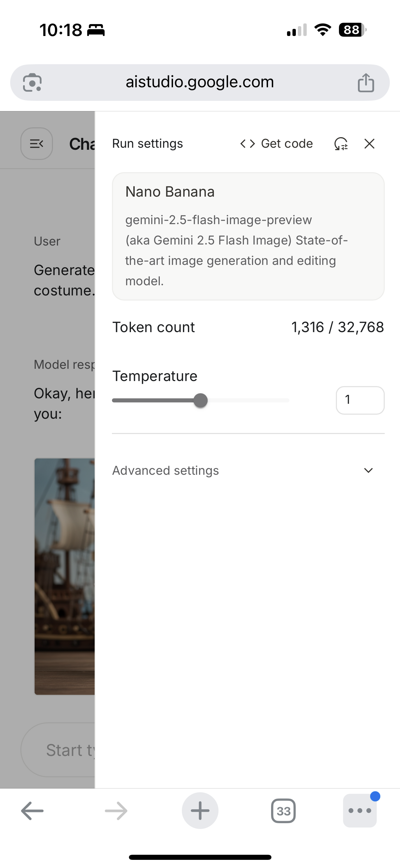Open aistudio.google.com address bar
The image size is (400, 868).
coord(200,82)
